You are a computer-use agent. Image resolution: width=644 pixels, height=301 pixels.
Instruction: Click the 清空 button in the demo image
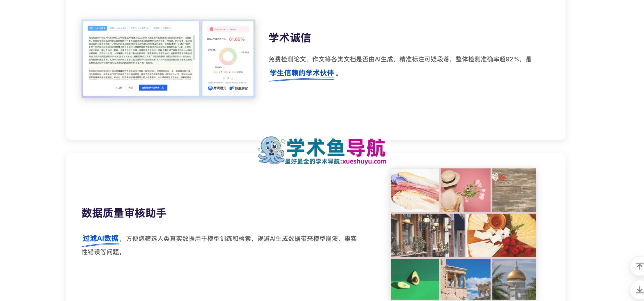click(x=131, y=88)
